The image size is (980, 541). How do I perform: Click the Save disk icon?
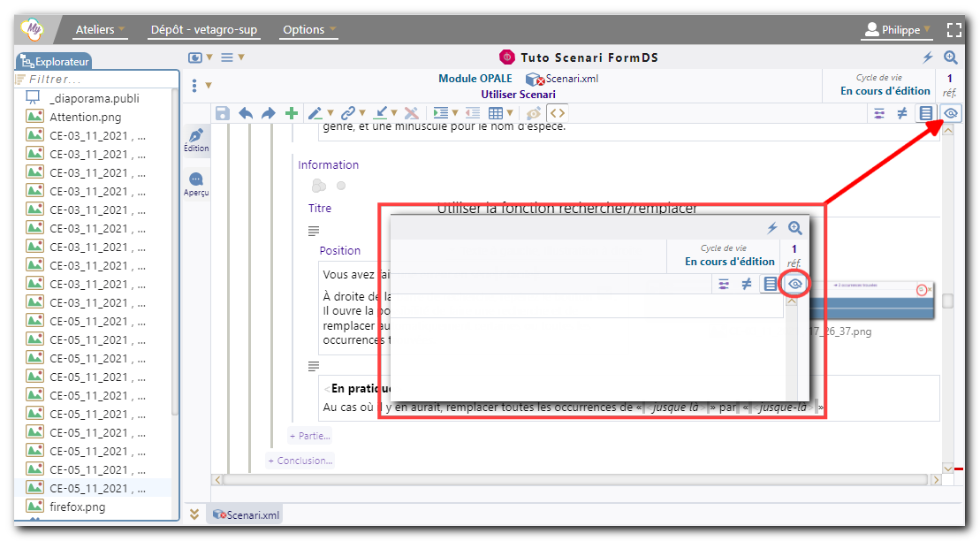tap(223, 113)
